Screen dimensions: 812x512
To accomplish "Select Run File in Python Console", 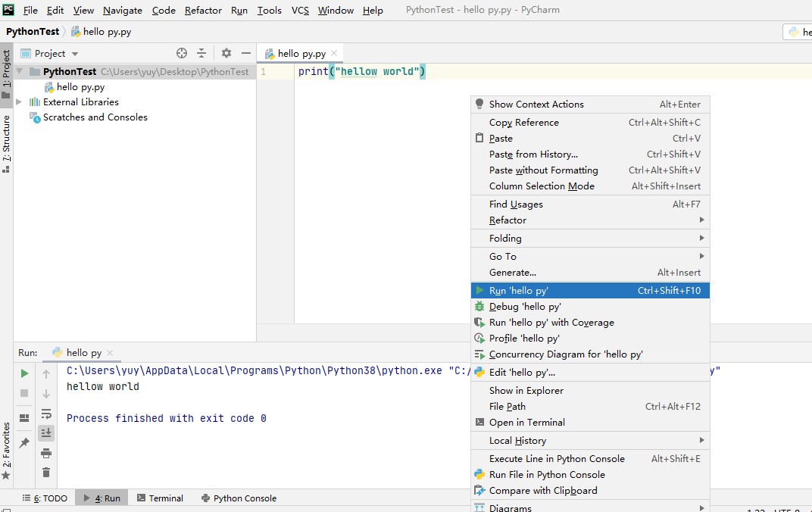I will 590,475.
